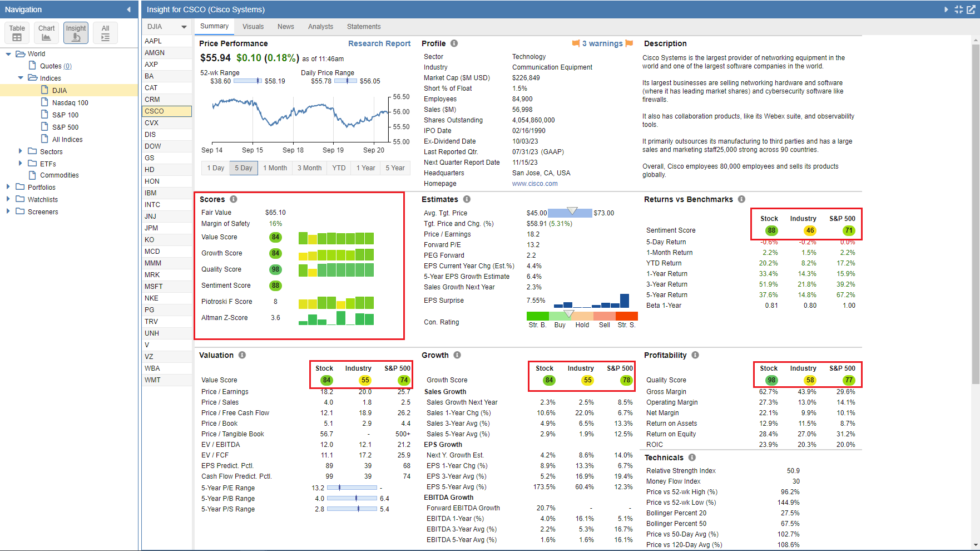Click the vertical scrollbar thumb
Image resolution: width=980 pixels, height=551 pixels.
[x=976, y=214]
